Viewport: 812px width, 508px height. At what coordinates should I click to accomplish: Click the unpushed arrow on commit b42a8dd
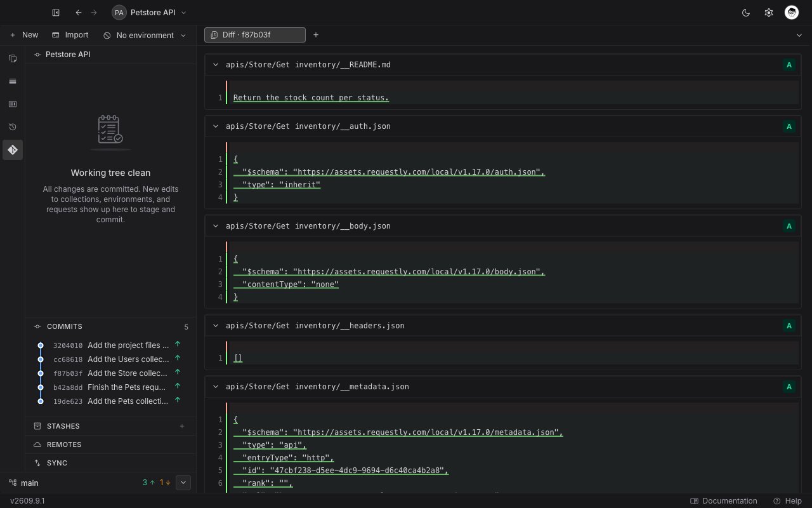tap(178, 386)
